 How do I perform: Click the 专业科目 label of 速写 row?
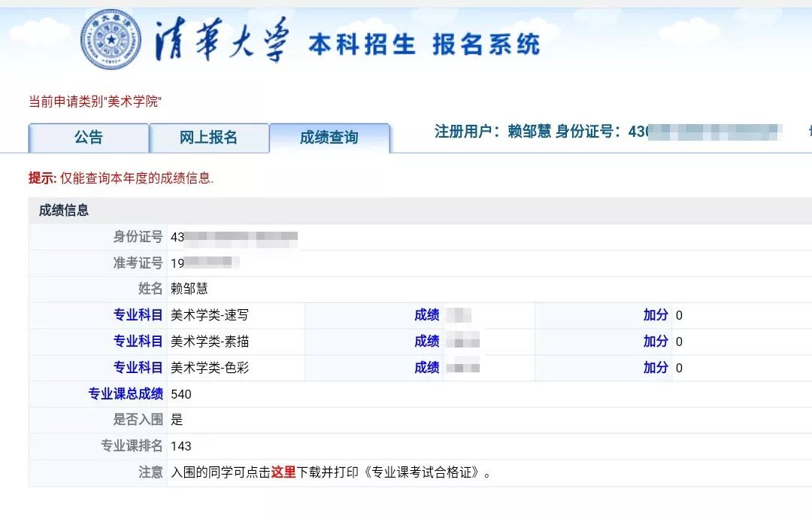click(x=138, y=315)
